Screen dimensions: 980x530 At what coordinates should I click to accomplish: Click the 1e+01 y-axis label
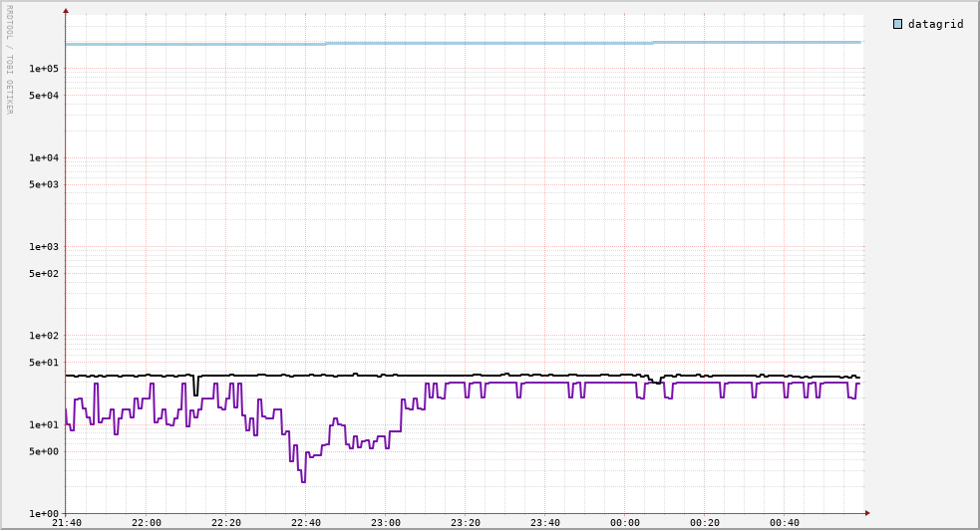point(44,425)
